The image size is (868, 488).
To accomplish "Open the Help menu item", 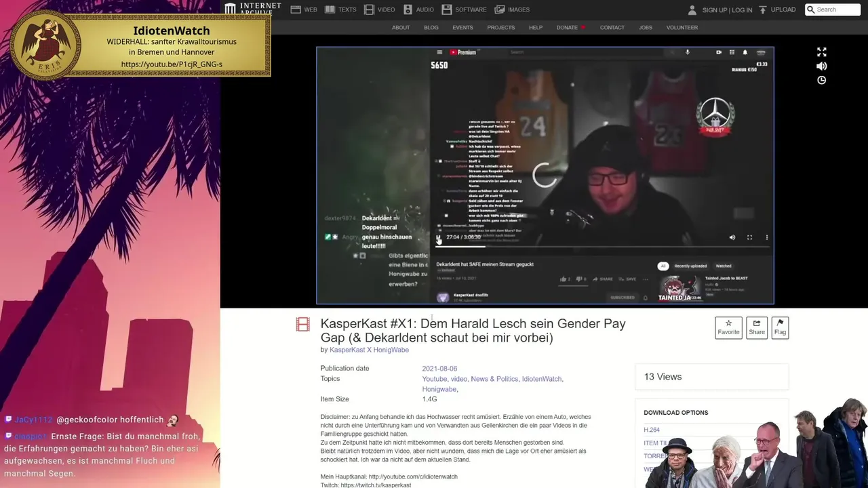I will point(536,28).
